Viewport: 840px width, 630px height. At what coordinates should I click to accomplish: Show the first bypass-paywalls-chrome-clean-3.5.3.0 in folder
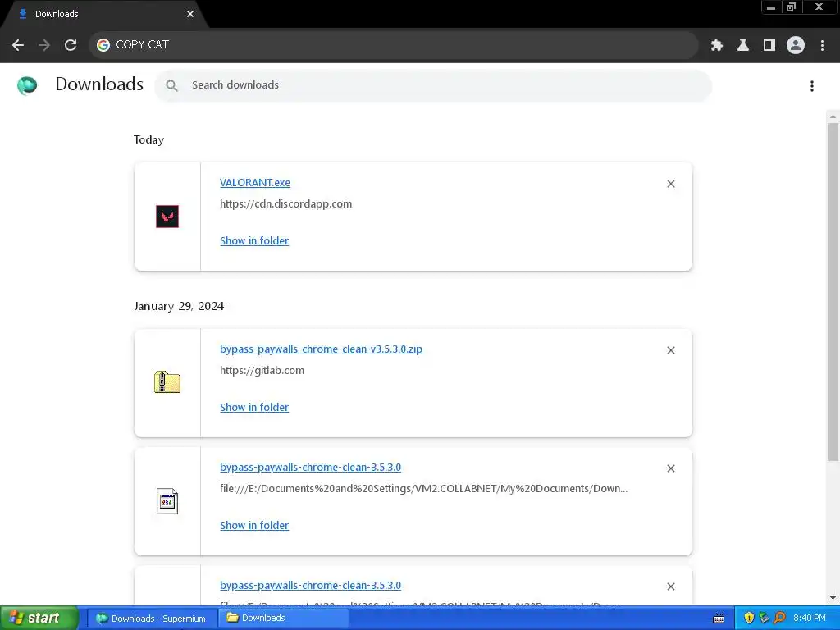[254, 526]
